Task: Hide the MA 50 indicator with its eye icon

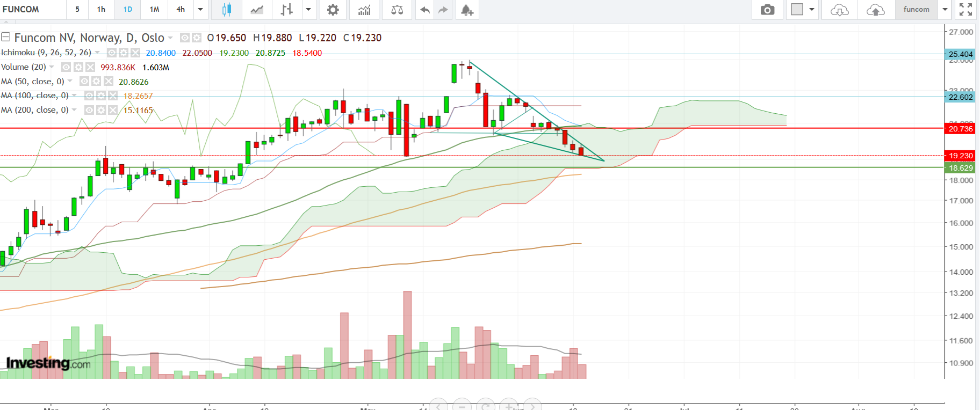Action: click(84, 82)
